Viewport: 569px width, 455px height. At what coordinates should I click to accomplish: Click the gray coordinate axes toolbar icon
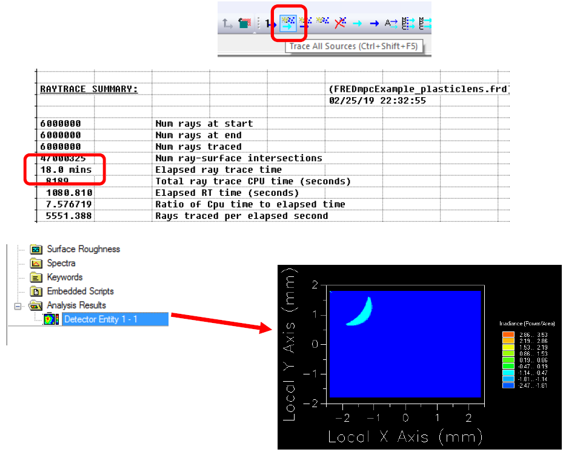click(227, 24)
